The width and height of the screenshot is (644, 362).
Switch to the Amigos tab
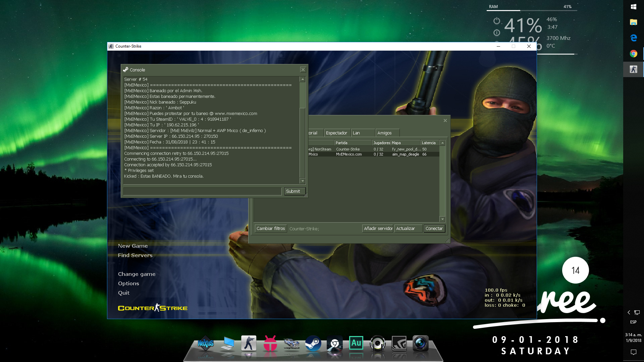click(387, 133)
